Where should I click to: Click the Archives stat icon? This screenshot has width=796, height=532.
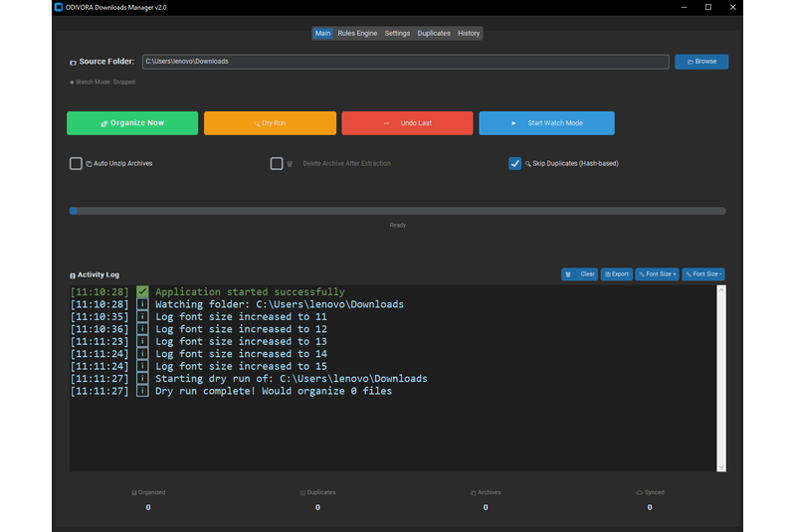coord(474,493)
